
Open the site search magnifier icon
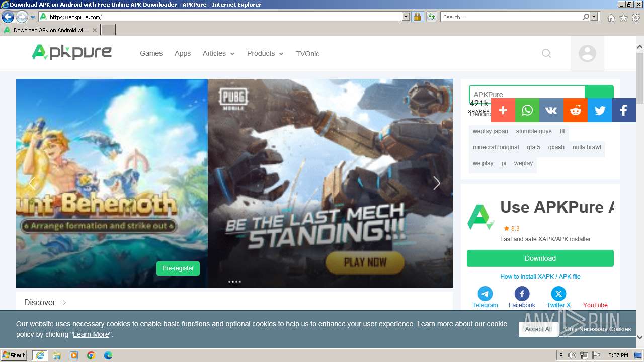(546, 53)
